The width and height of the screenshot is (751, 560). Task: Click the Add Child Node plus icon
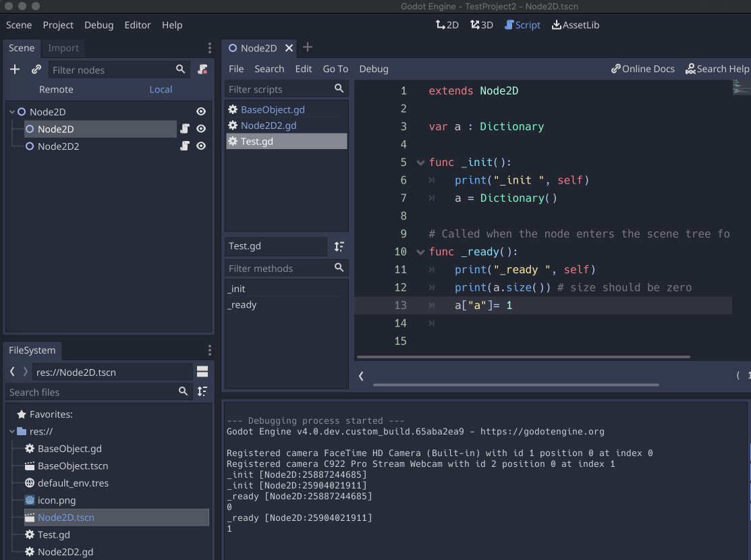pyautogui.click(x=15, y=69)
